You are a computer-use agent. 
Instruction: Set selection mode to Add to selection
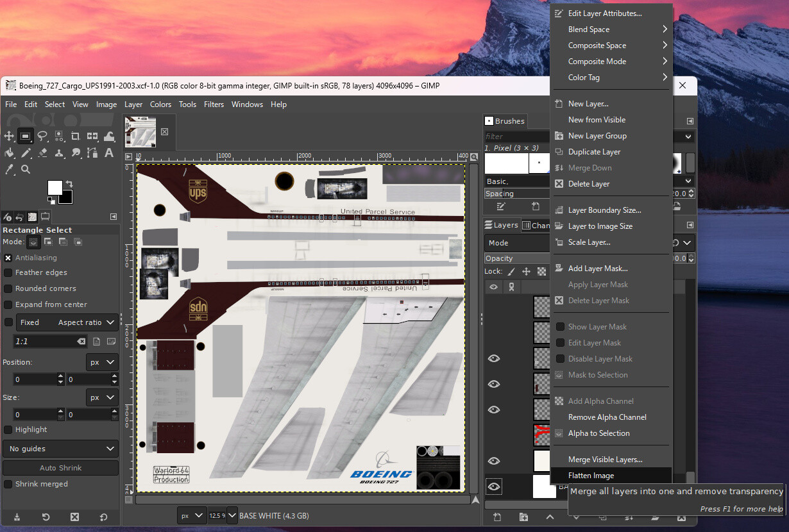[48, 242]
